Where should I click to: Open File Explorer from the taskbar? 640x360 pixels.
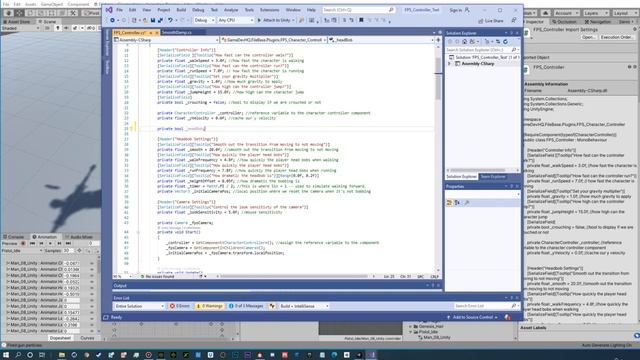(62, 355)
